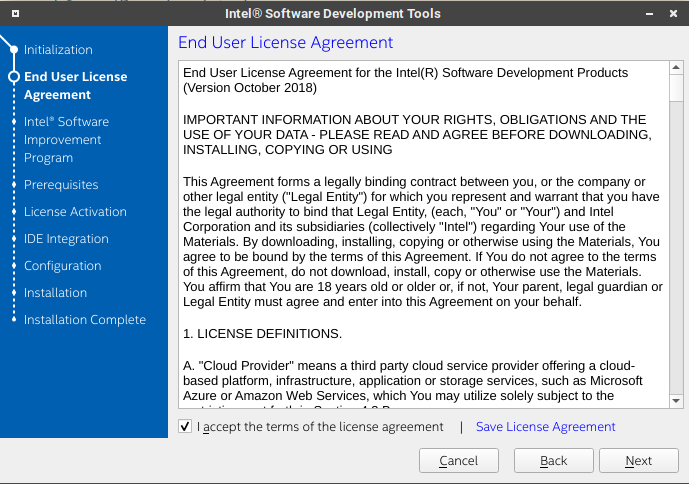Screen dimensions: 689x484
Task: Cancel the installation
Action: 458,461
